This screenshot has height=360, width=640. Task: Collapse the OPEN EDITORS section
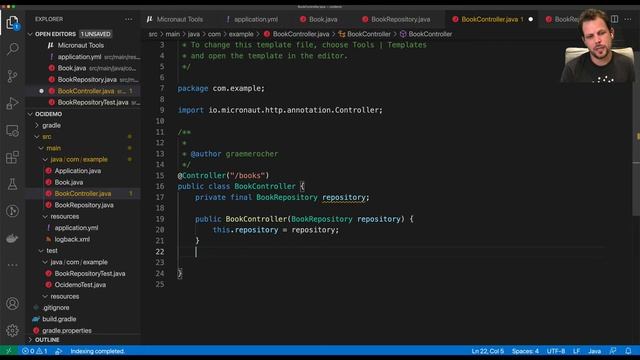(30, 34)
